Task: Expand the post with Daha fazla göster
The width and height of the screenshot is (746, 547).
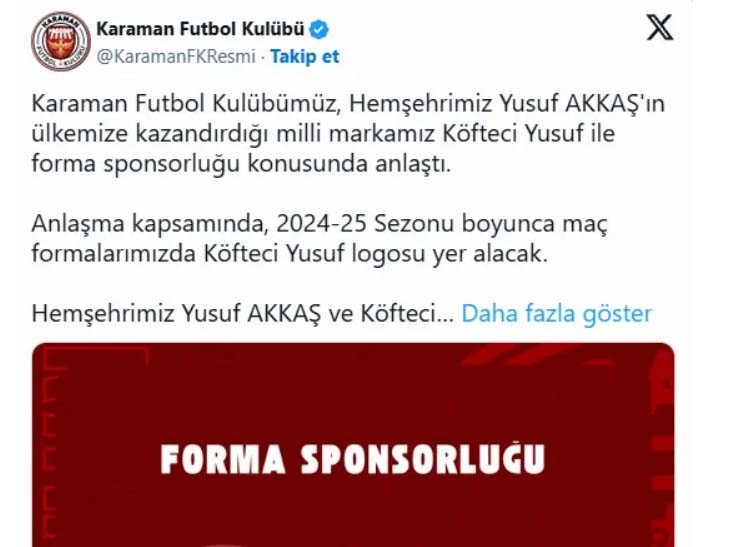Action: tap(557, 313)
